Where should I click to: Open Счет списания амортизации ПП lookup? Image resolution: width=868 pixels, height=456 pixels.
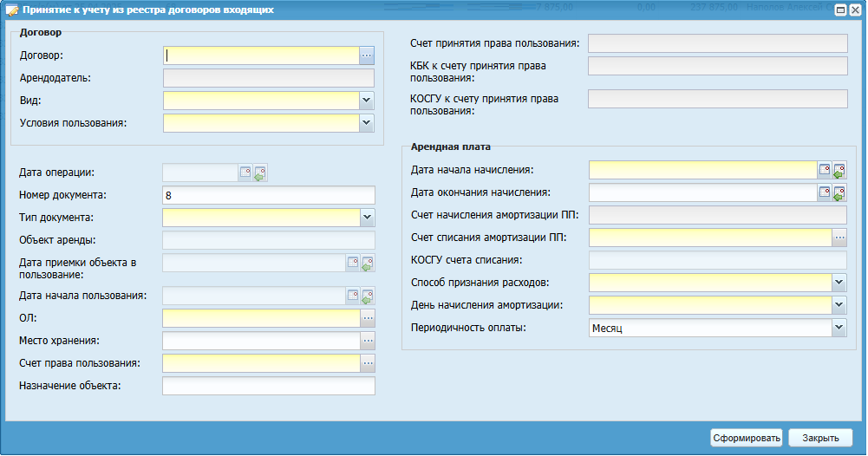(839, 238)
